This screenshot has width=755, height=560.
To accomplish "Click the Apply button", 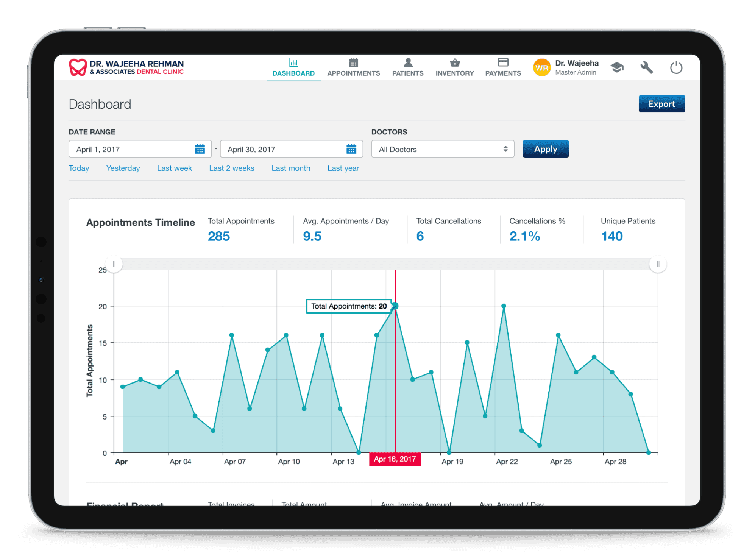I will 546,148.
